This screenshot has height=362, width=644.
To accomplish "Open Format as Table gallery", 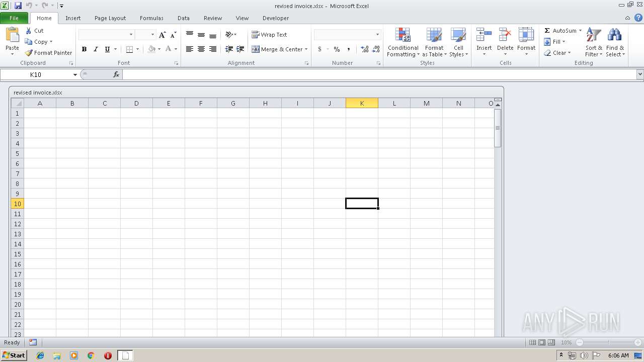I will click(434, 43).
